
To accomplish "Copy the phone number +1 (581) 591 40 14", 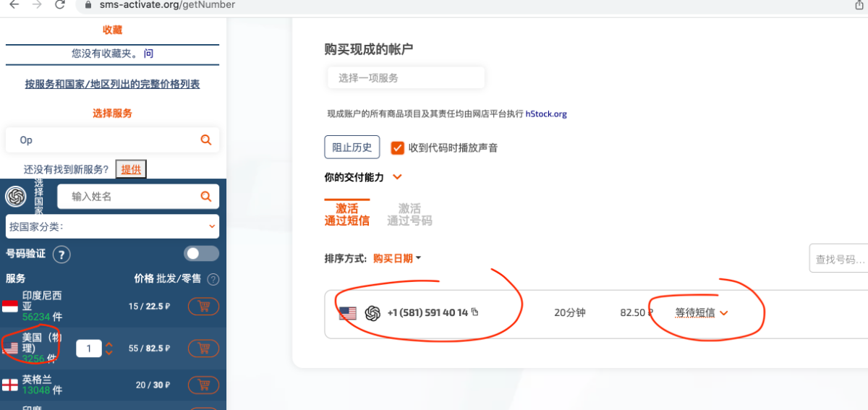I will (x=475, y=312).
